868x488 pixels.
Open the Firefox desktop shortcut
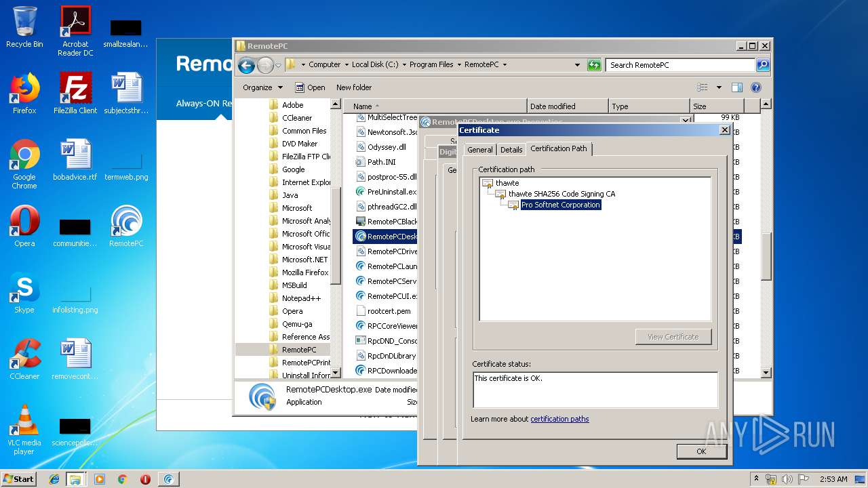24,94
